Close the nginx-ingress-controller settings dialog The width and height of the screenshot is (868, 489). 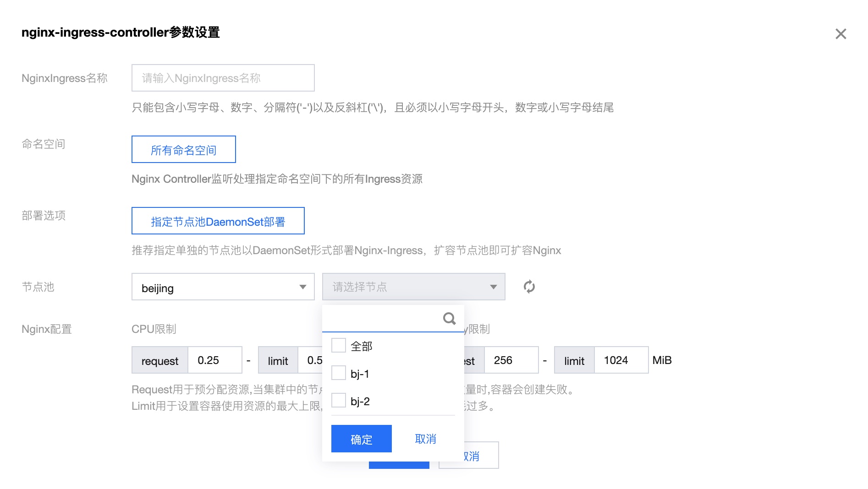[841, 33]
